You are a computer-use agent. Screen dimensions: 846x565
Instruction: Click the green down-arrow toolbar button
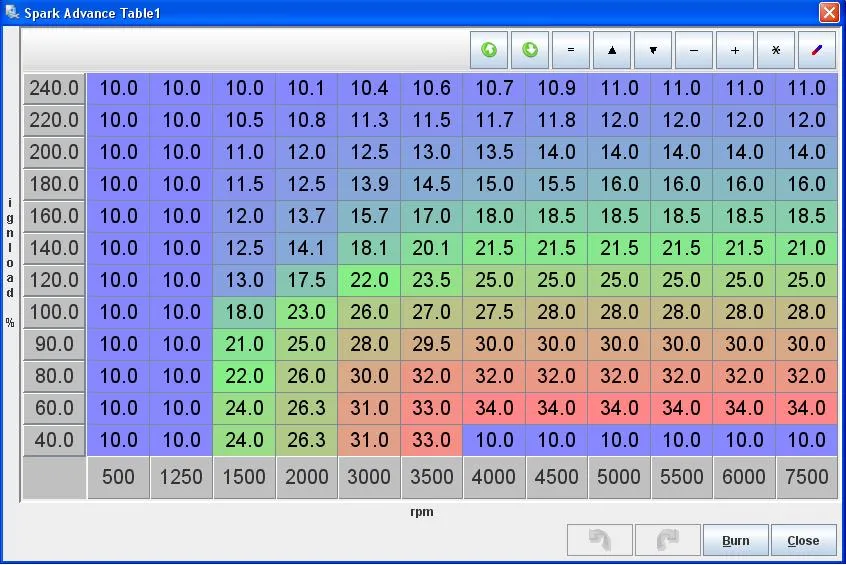[x=530, y=50]
